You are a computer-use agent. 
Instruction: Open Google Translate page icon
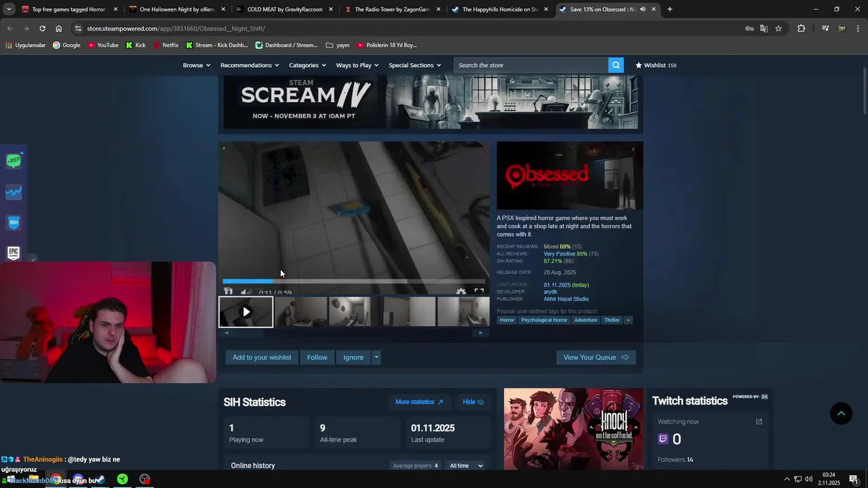point(764,28)
